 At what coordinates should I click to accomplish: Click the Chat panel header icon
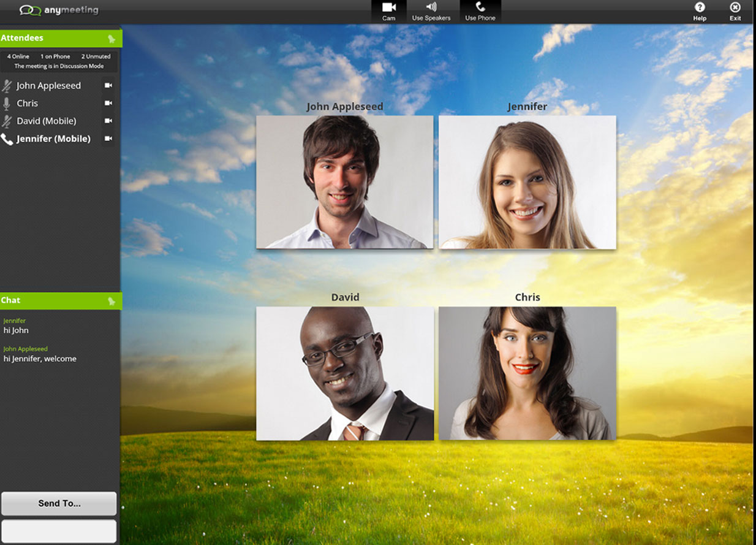(112, 301)
